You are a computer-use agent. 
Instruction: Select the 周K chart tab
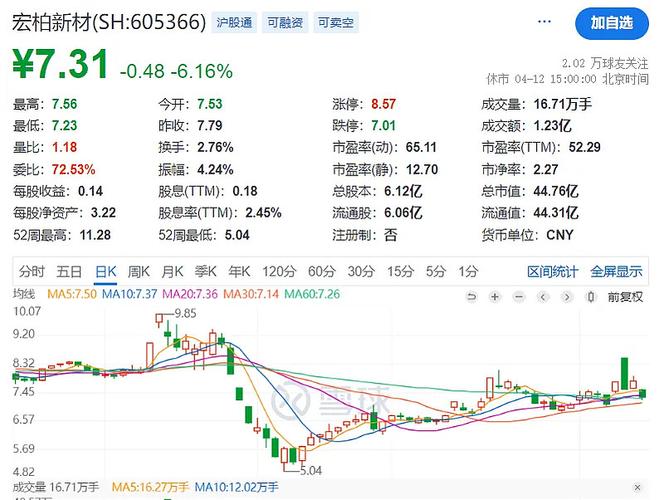139,271
